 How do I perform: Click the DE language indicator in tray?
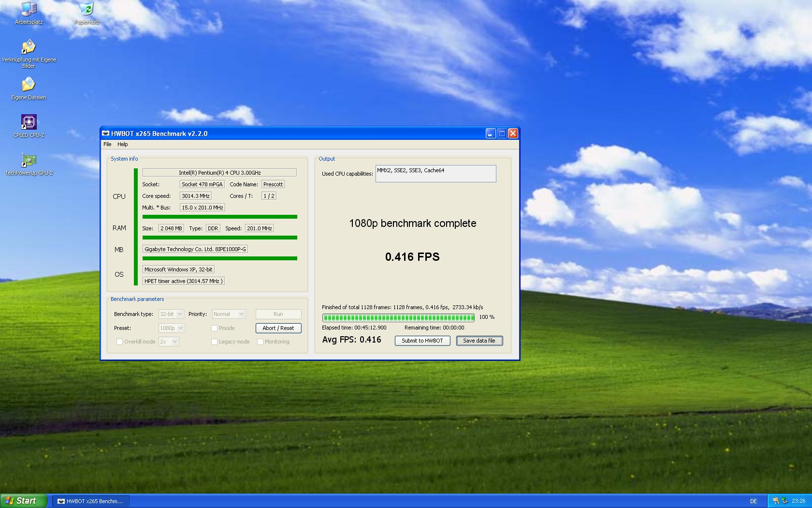(753, 501)
